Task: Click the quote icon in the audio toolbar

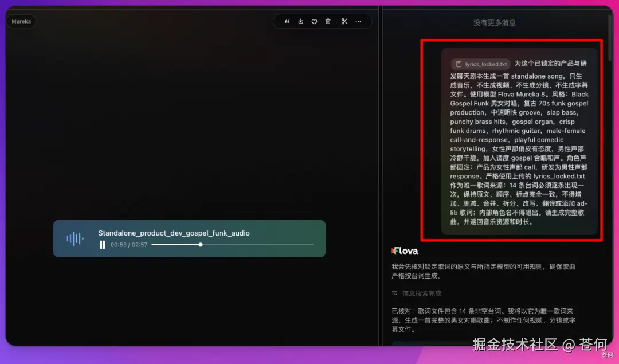Action: [287, 21]
